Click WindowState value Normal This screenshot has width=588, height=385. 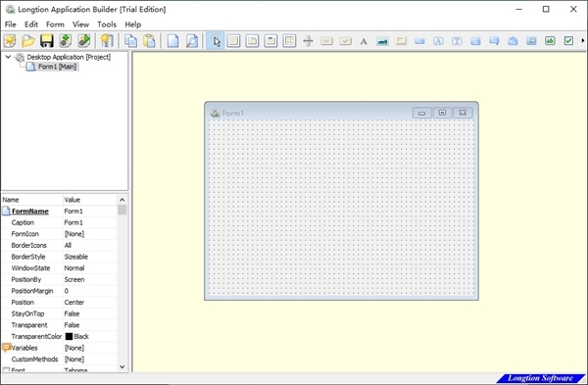pos(74,268)
